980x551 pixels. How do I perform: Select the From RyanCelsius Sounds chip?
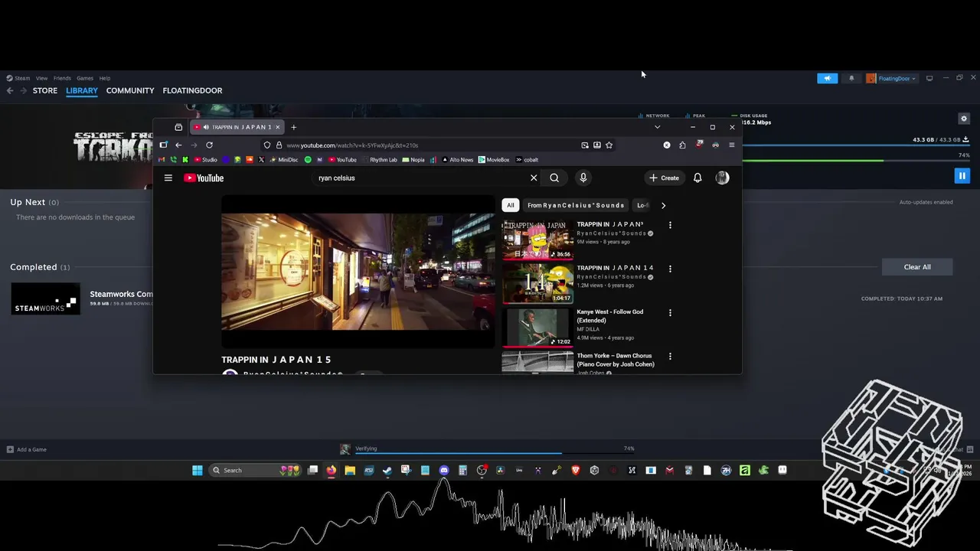[x=576, y=205]
